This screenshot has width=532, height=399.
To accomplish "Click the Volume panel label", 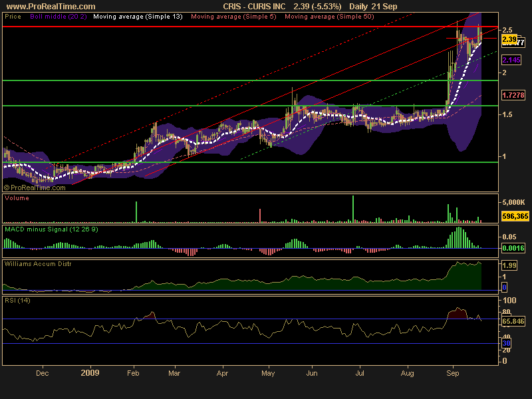I will (17, 198).
